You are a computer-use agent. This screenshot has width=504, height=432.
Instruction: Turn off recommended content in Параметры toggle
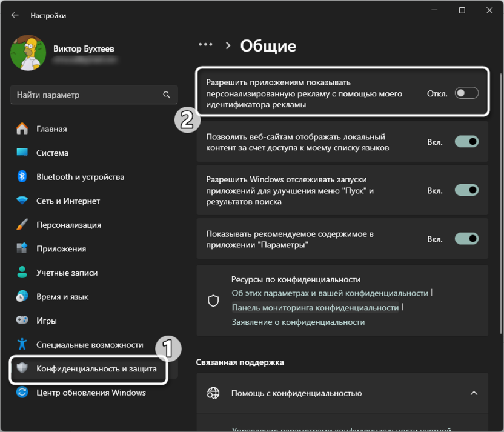466,239
